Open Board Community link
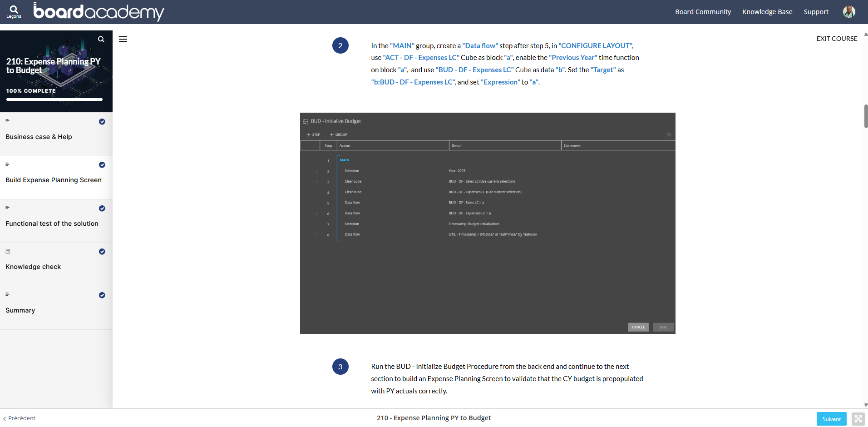The image size is (868, 427). pos(703,12)
